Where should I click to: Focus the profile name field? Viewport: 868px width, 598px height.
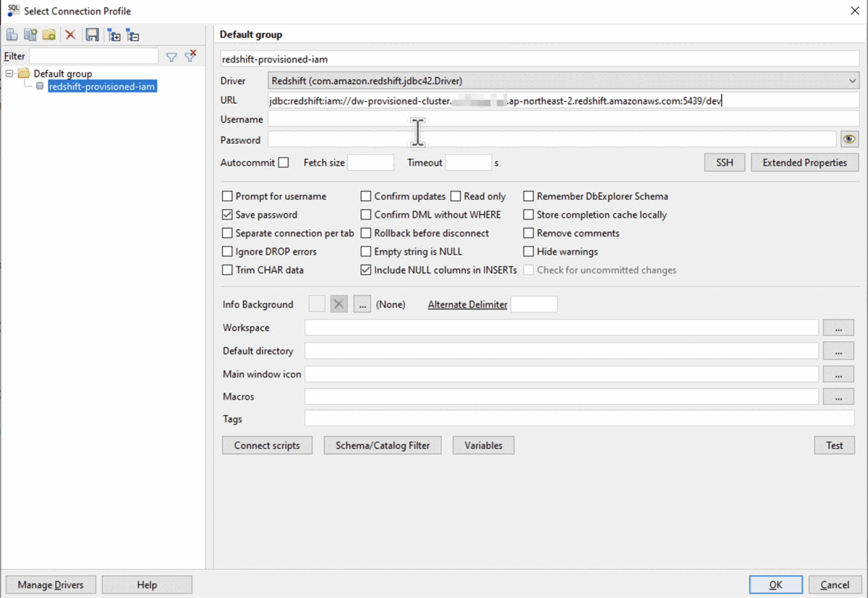click(x=540, y=59)
